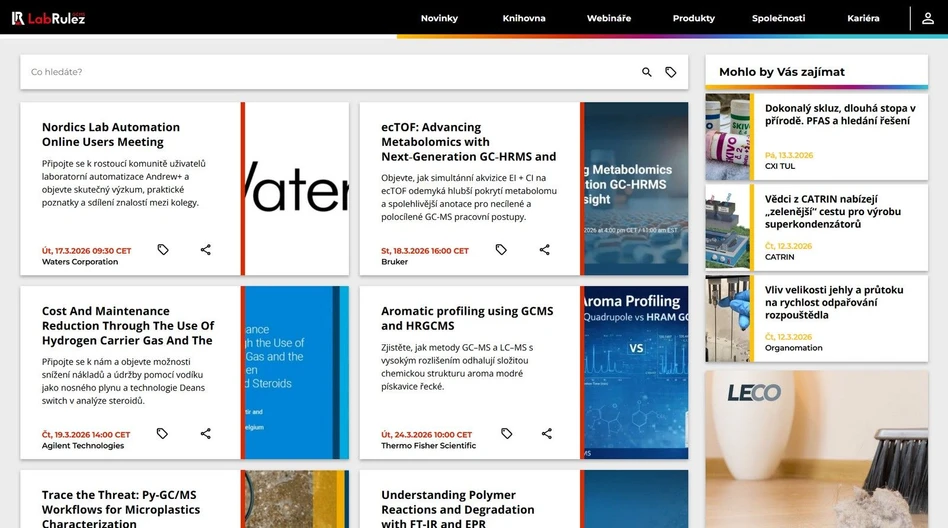Switch to the Knihovna section
Screen dimensions: 948x528
[524, 18]
